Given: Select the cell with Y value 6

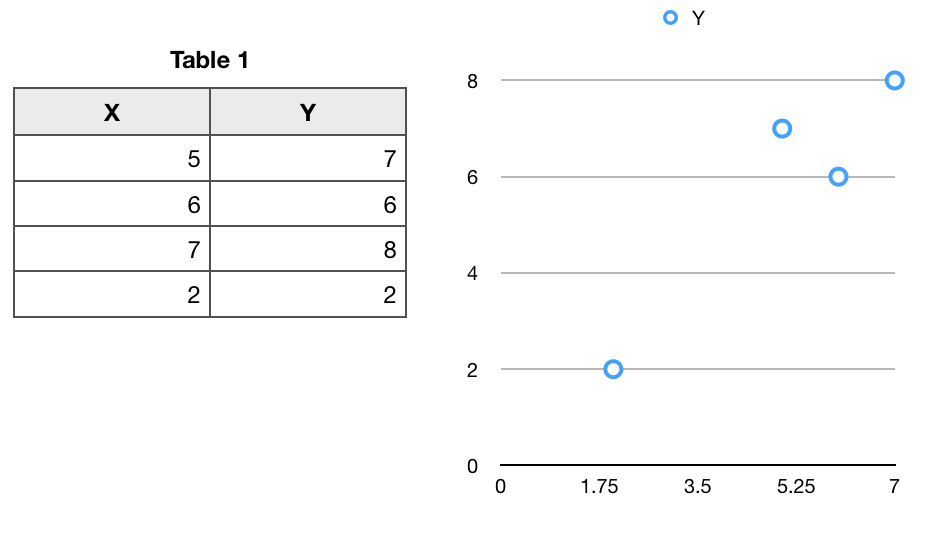Looking at the screenshot, I should pyautogui.click(x=308, y=204).
